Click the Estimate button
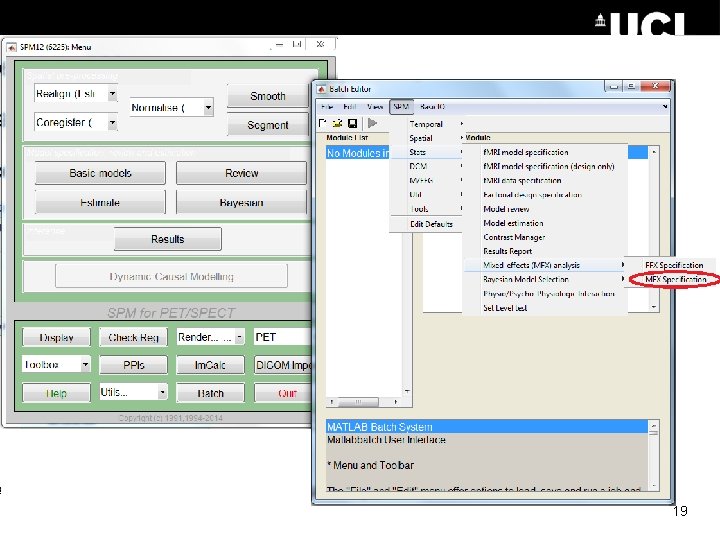This screenshot has width=720, height=540. coord(100,202)
